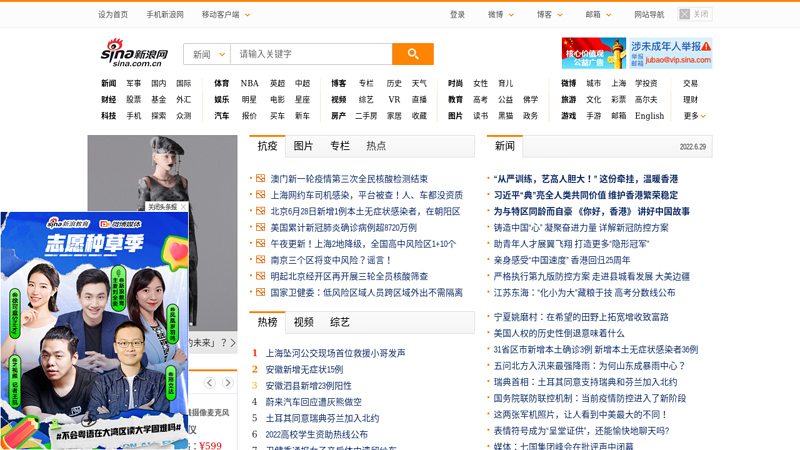Switch to the 图片 tab
Image resolution: width=800 pixels, height=450 pixels.
click(303, 146)
